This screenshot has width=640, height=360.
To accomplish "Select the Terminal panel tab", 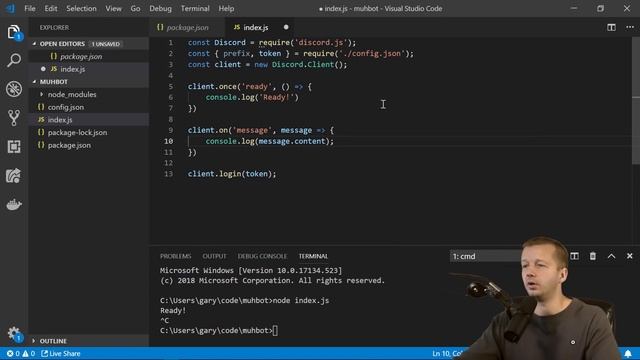I will 313,256.
